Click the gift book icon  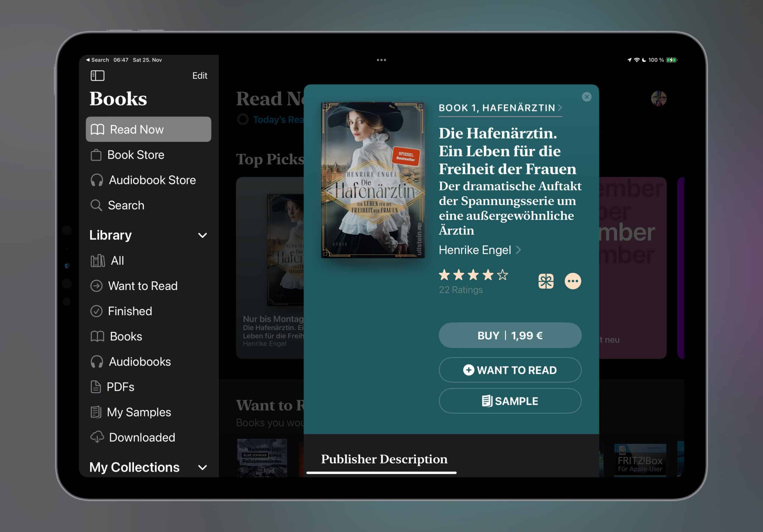[x=546, y=281]
